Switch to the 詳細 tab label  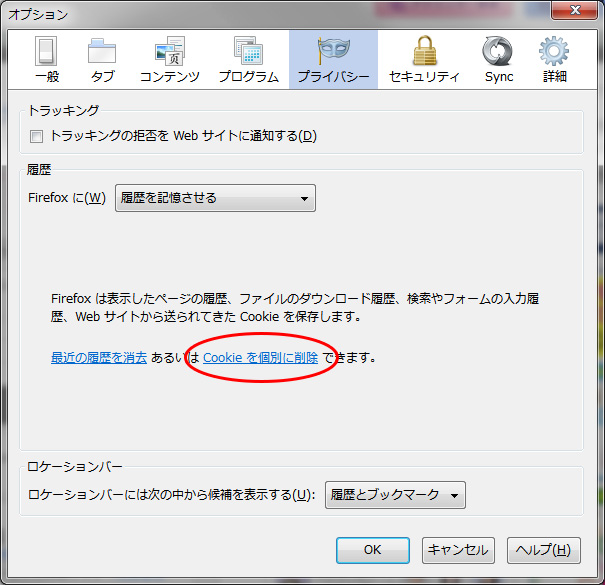pos(554,76)
